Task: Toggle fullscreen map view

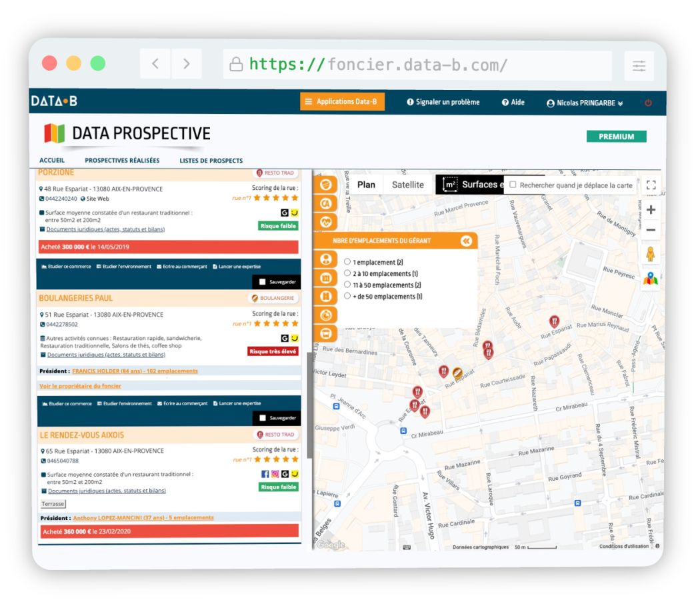Action: tap(651, 185)
